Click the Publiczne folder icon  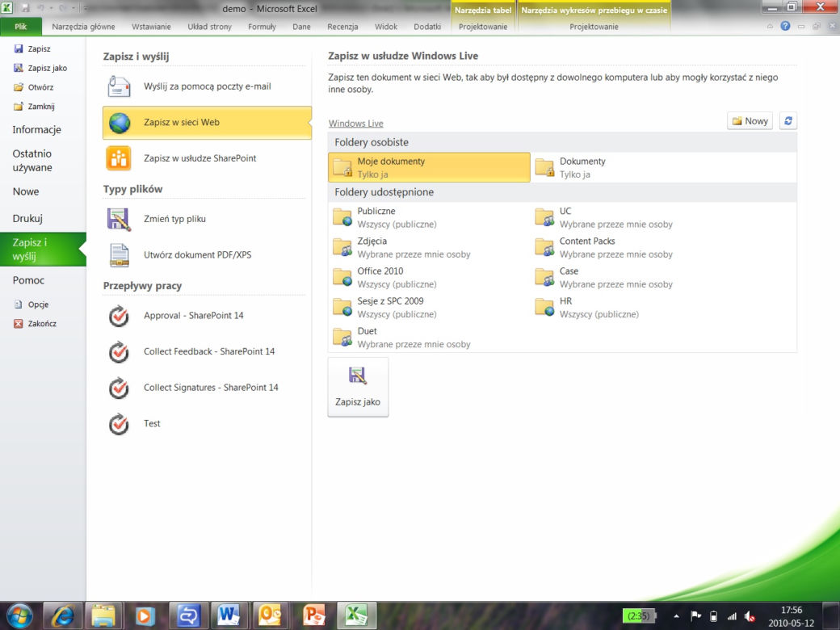coord(342,217)
